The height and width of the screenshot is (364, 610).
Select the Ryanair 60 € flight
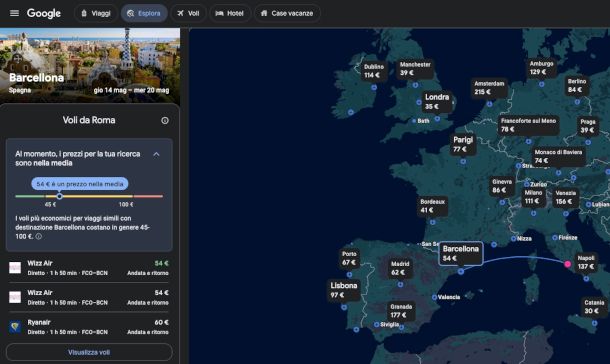click(x=89, y=327)
